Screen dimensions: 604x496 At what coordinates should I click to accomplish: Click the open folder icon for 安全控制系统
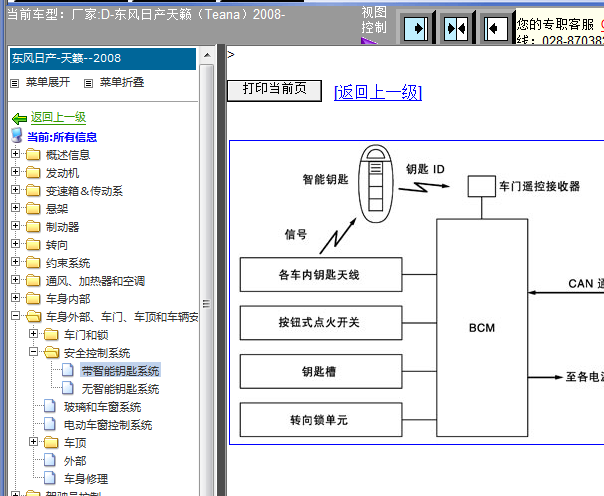click(x=51, y=353)
